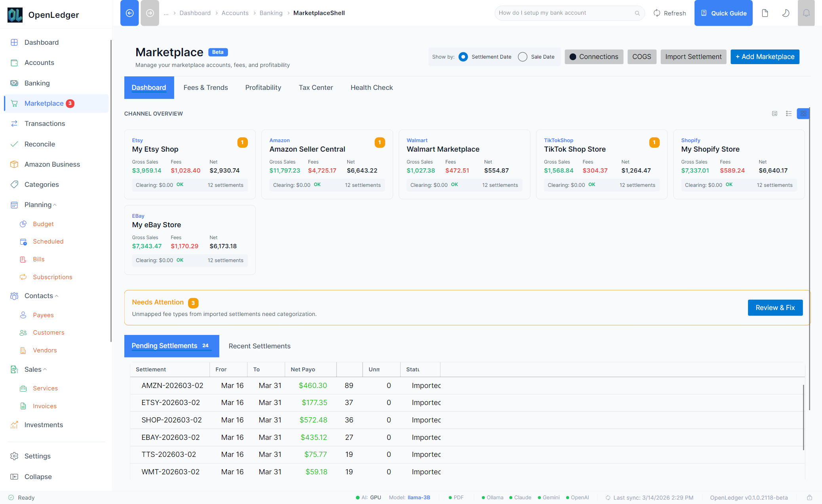Viewport: 822px width, 504px height.
Task: Switch to the Fees & Trends tab
Action: tap(205, 87)
